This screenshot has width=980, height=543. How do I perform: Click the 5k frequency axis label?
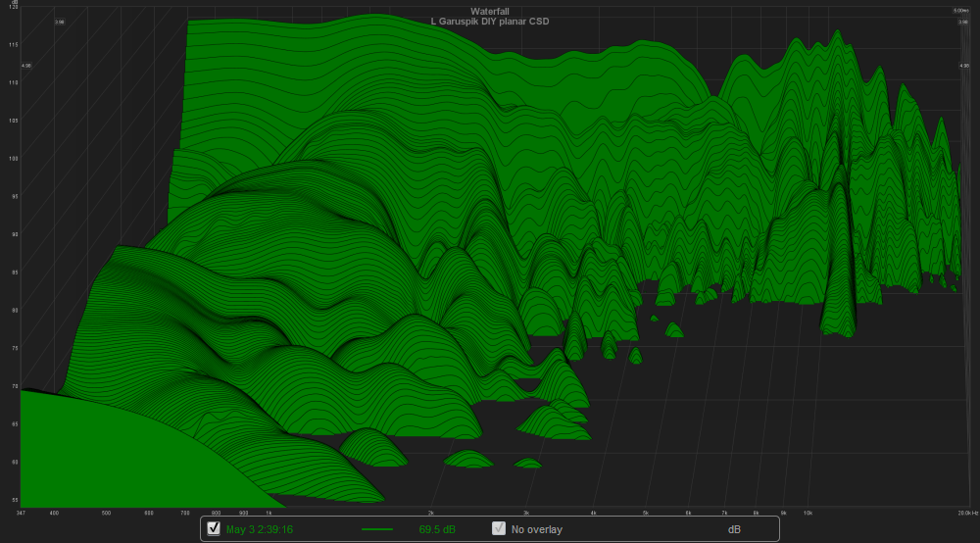[x=646, y=513]
